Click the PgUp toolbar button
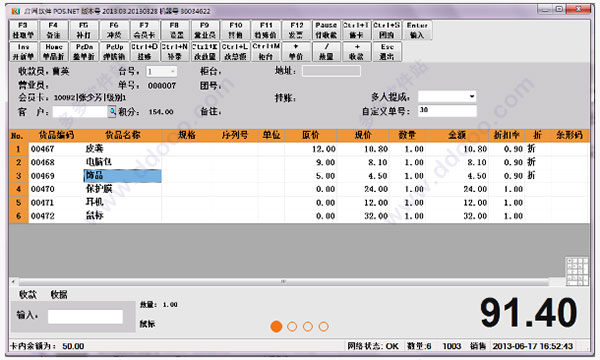This screenshot has width=600, height=360. [x=114, y=51]
